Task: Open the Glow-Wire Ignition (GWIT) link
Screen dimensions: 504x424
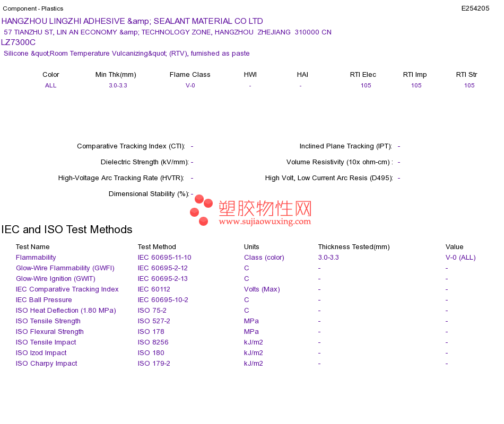Action: (56, 279)
